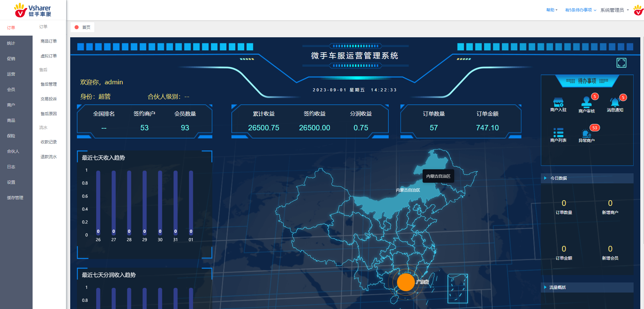Image resolution: width=644 pixels, height=309 pixels.
Task: Toggle fullscreen with the expand icon
Action: 621,63
